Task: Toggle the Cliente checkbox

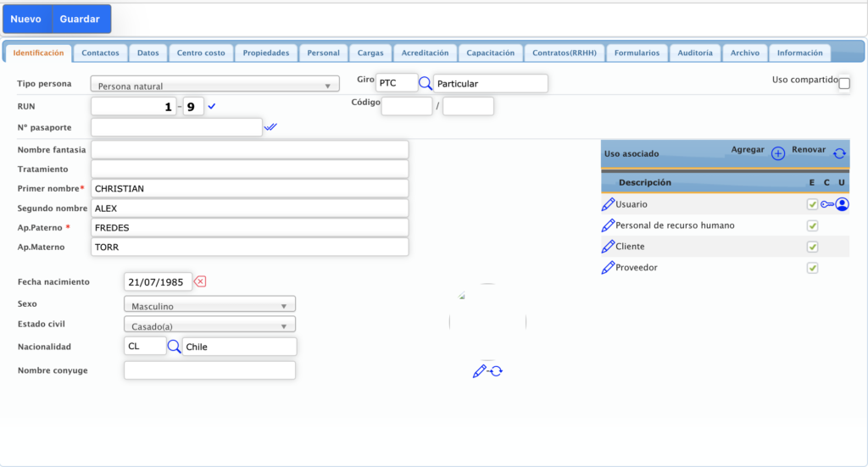Action: [x=812, y=247]
